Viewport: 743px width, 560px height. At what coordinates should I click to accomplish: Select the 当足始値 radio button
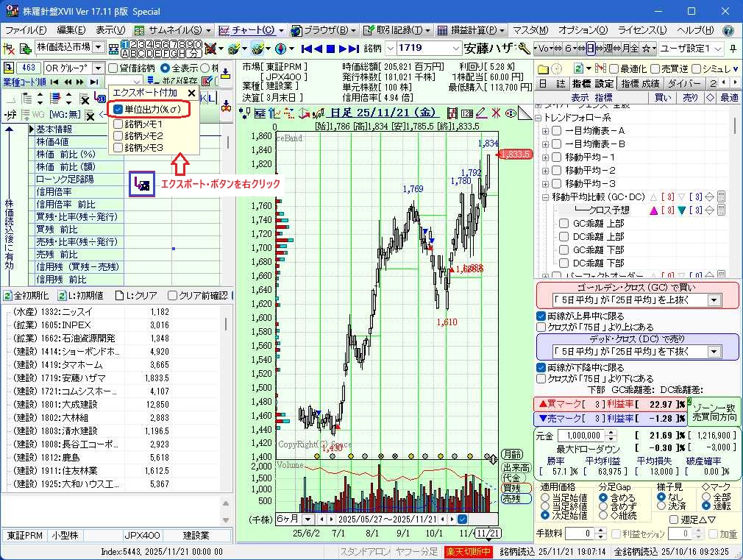[545, 498]
